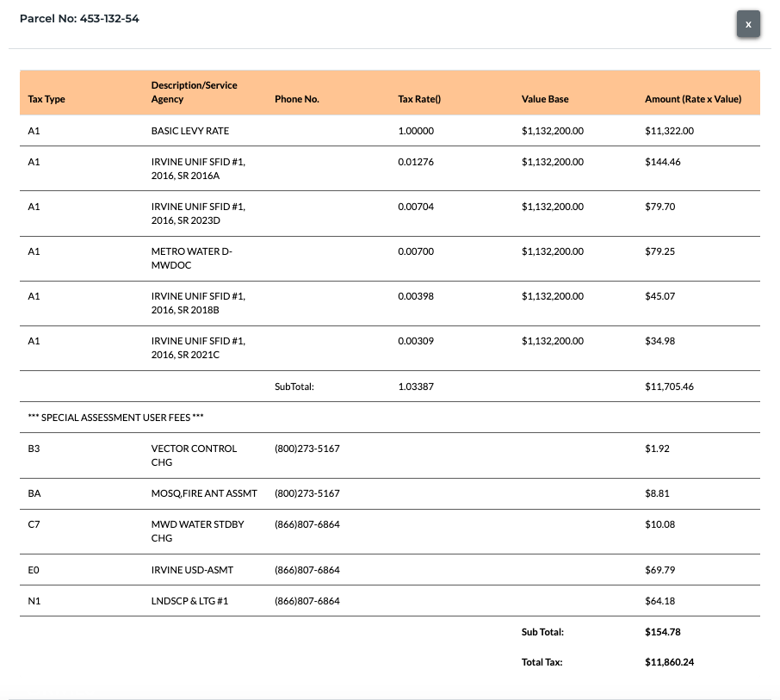Click the LNDSCP & LTG #1 phone number
The width and height of the screenshot is (780, 700).
click(307, 600)
